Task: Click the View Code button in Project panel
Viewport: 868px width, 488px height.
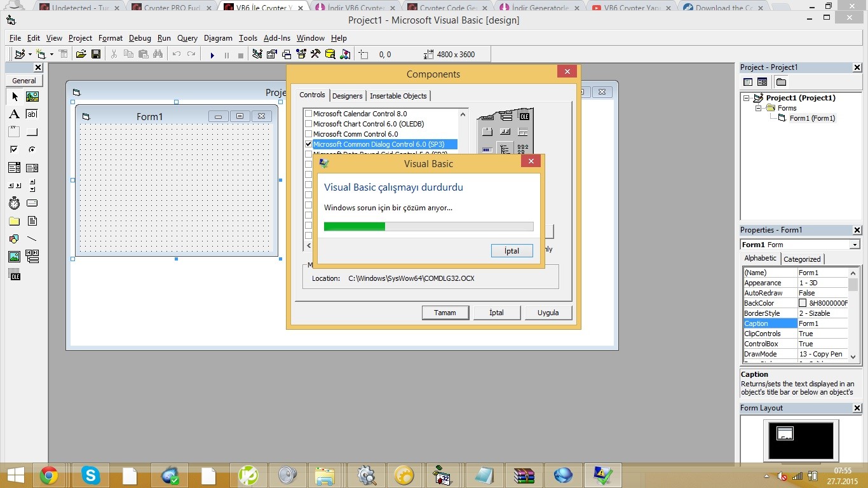Action: tap(748, 82)
